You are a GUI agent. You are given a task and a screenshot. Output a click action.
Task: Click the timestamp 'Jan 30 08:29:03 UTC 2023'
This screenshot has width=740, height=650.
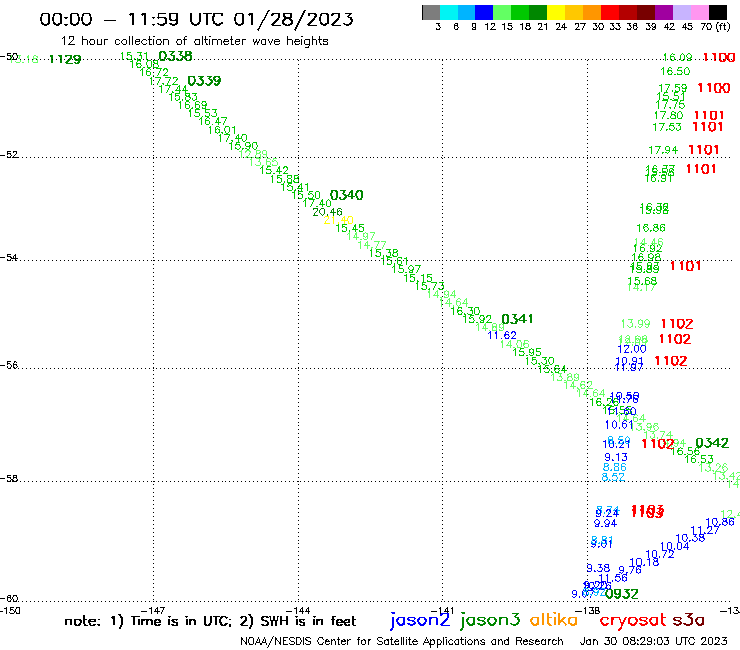653,641
